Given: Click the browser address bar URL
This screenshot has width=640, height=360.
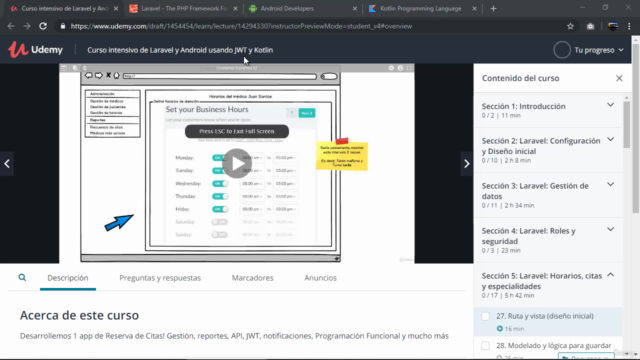Looking at the screenshot, I should tap(241, 26).
